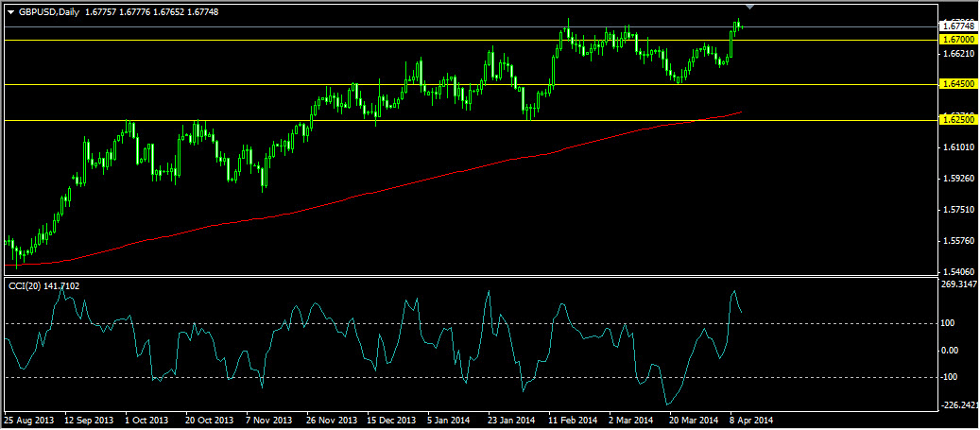Click the 20 Mar 2014 date label

coord(694,420)
